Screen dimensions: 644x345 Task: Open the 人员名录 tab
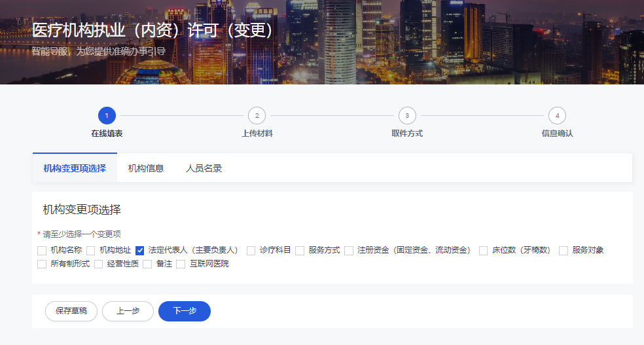coord(204,168)
